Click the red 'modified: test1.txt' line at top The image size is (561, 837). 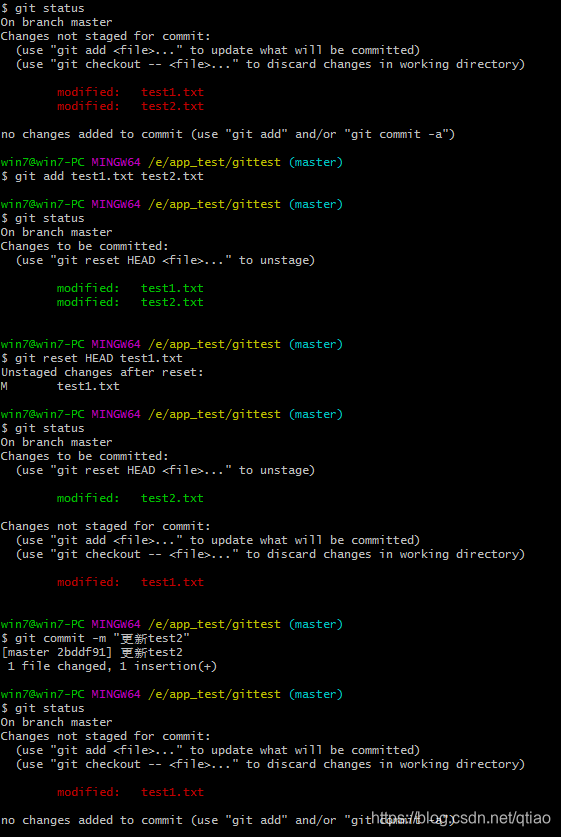[x=130, y=92]
